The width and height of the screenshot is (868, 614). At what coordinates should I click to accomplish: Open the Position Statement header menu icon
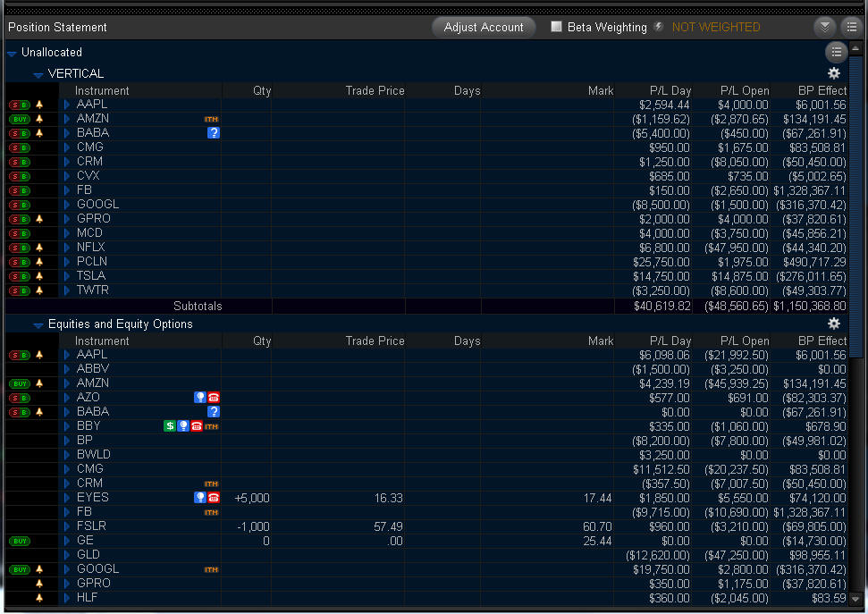(852, 27)
